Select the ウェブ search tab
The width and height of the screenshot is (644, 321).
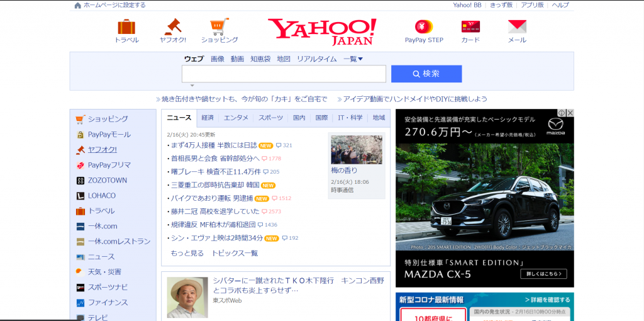coord(194,59)
